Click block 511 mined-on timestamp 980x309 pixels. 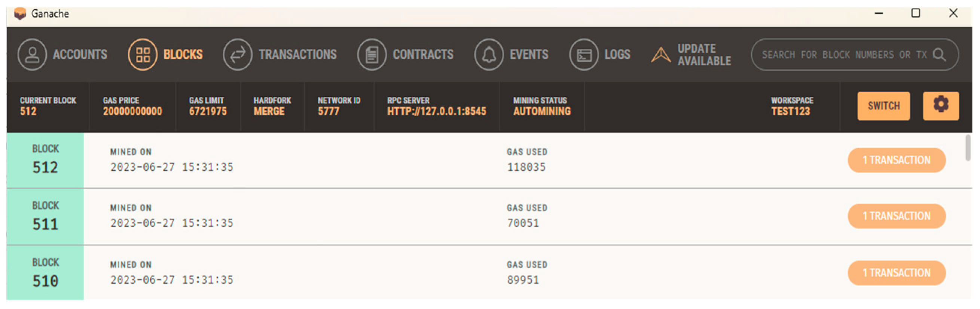tap(172, 223)
